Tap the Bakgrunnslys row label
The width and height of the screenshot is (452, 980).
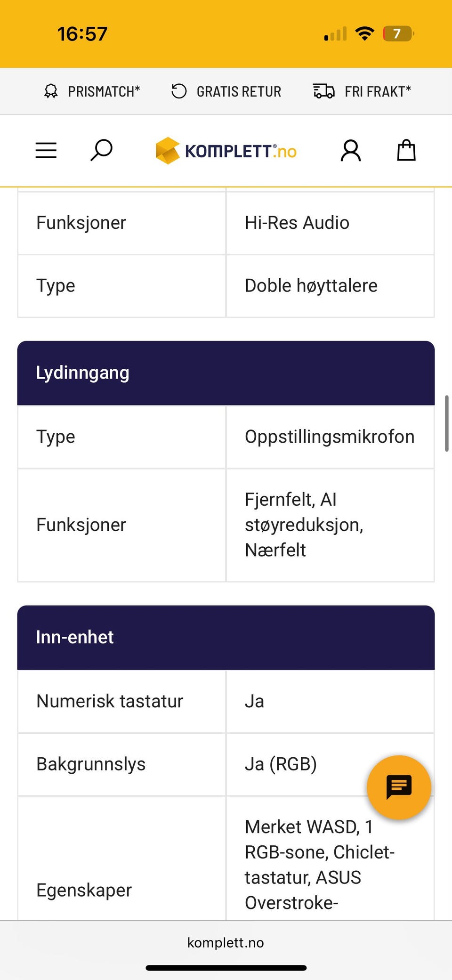click(91, 764)
